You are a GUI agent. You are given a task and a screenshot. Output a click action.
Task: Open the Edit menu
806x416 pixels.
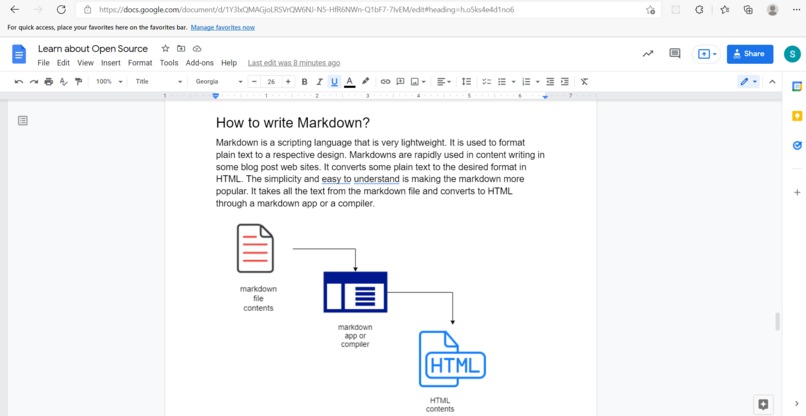tap(63, 63)
